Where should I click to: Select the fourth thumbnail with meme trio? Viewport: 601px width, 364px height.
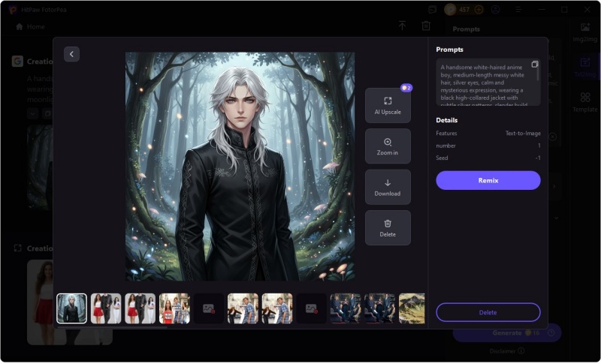coord(174,308)
